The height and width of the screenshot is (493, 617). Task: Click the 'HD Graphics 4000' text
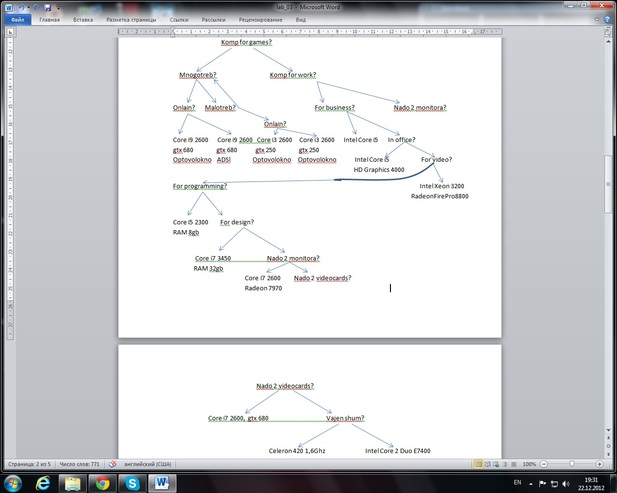pos(379,170)
